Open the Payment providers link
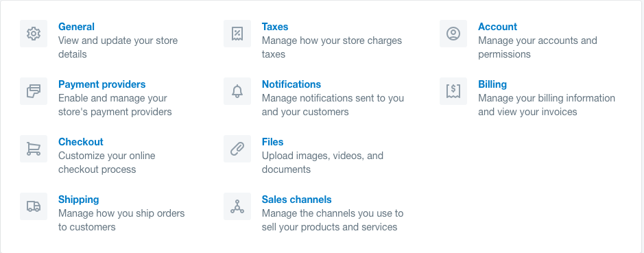This screenshot has height=253, width=644. pos(102,84)
